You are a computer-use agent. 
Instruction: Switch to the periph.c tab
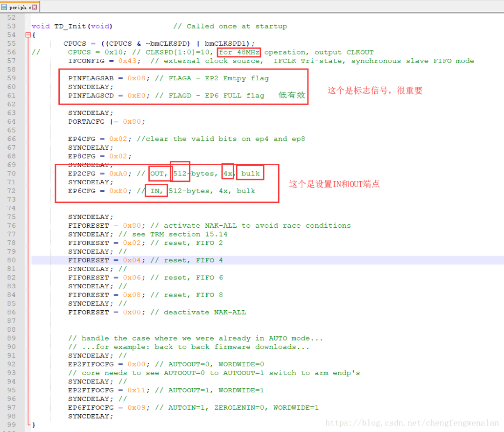[x=20, y=7]
